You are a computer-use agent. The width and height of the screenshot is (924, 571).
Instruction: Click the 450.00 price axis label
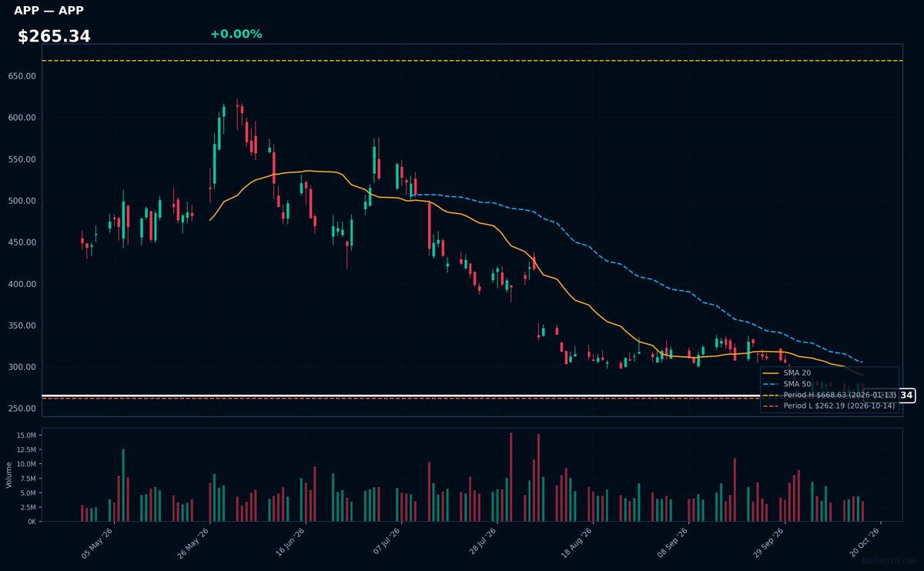(22, 242)
